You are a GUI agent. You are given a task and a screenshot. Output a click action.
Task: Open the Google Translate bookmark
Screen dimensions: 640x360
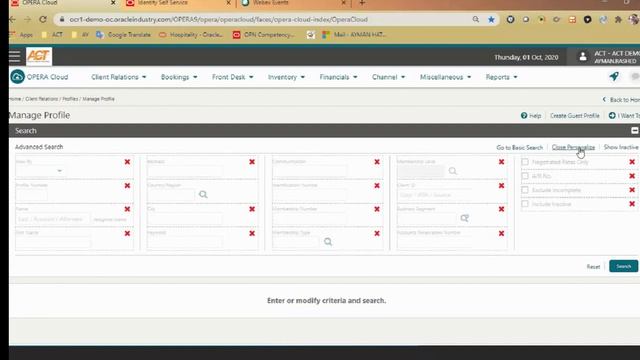[123, 35]
